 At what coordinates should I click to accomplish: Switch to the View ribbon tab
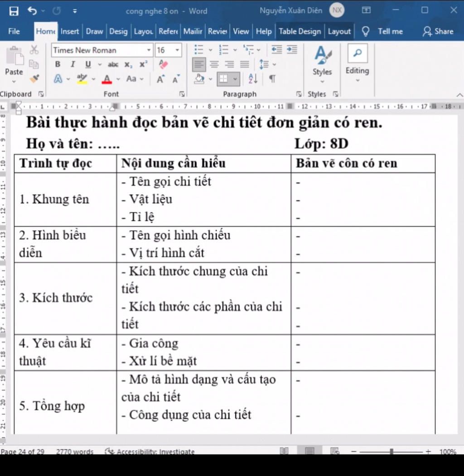click(241, 31)
